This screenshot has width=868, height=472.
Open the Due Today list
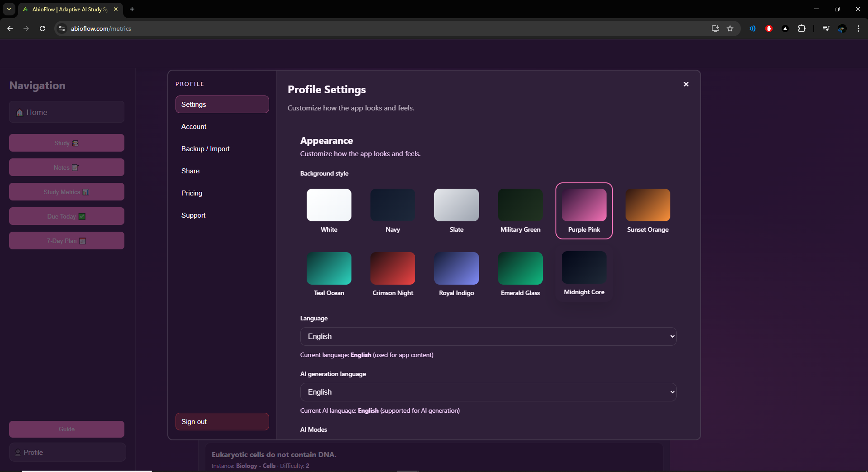[66, 216]
